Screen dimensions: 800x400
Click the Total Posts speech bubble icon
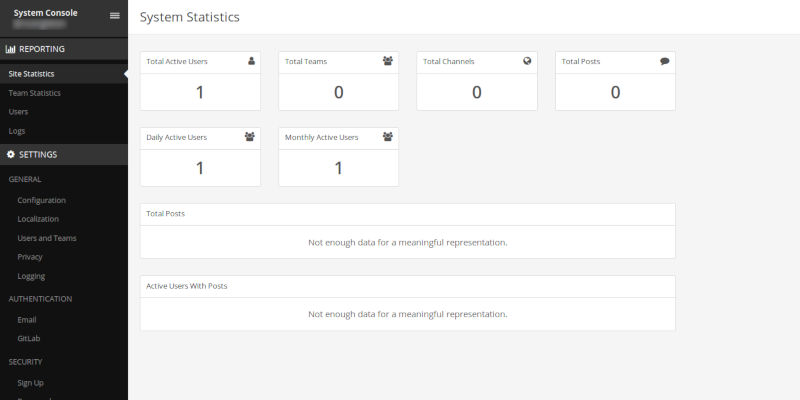(665, 61)
